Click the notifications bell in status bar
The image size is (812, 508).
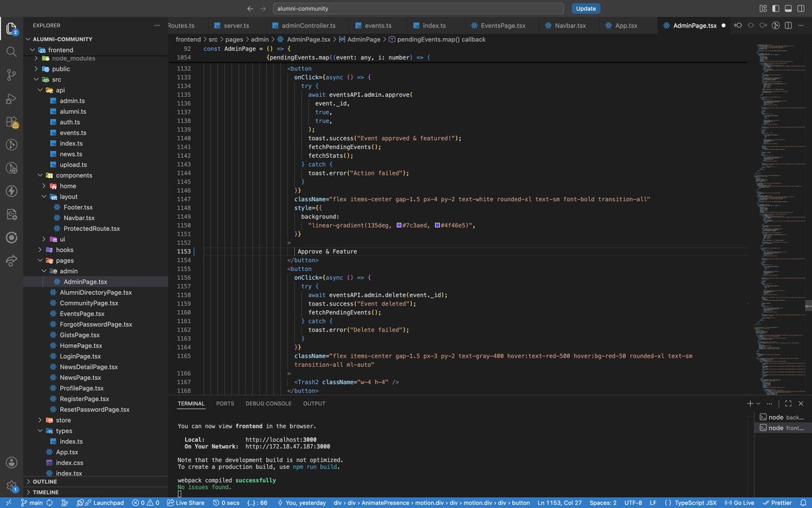pyautogui.click(x=803, y=503)
